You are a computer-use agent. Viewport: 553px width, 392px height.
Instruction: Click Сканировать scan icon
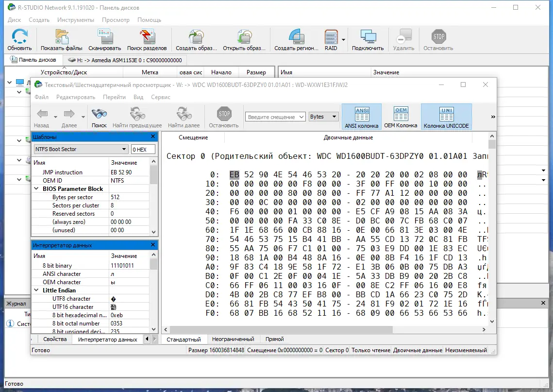click(x=105, y=37)
